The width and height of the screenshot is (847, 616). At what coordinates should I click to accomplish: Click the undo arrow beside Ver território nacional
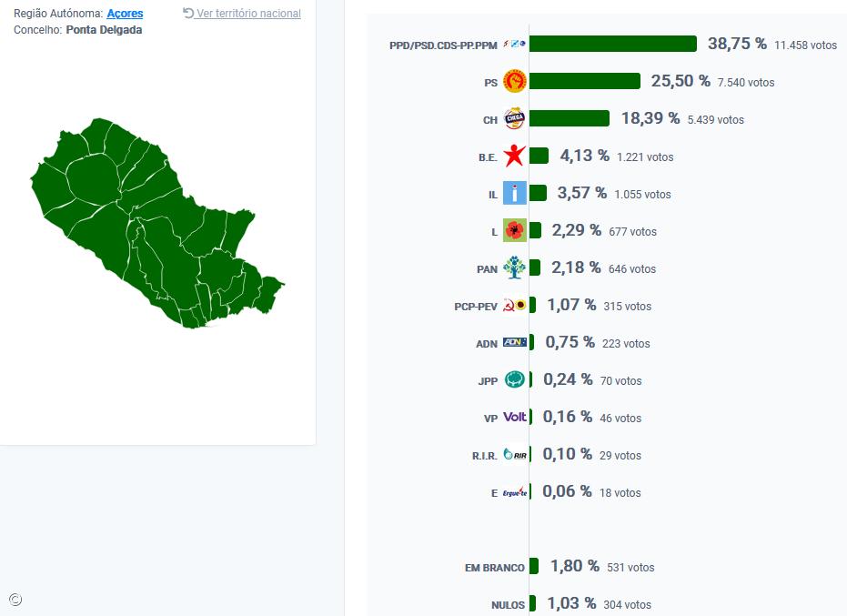[187, 12]
